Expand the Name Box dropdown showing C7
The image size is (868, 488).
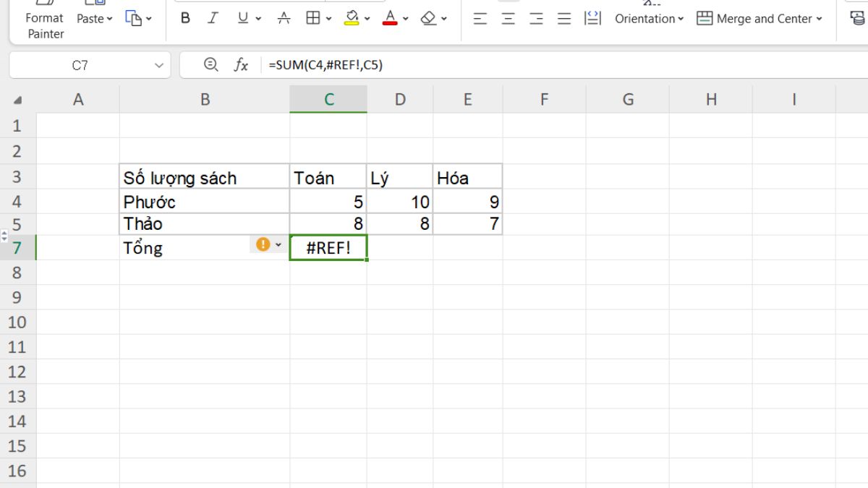159,65
